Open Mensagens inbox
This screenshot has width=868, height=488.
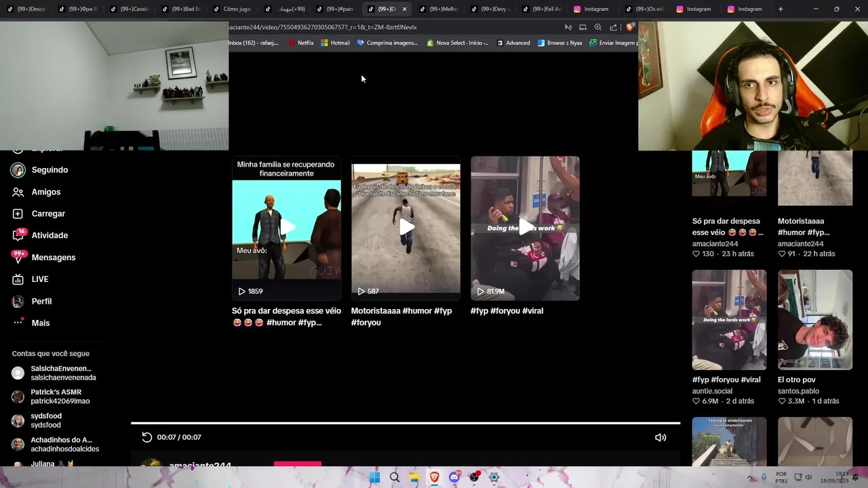[53, 258]
